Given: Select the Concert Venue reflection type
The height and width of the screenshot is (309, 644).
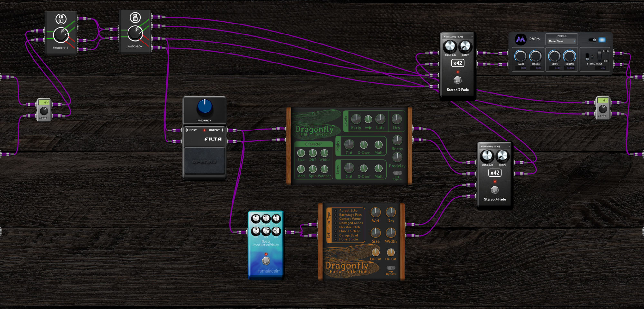Looking at the screenshot, I should [348, 219].
